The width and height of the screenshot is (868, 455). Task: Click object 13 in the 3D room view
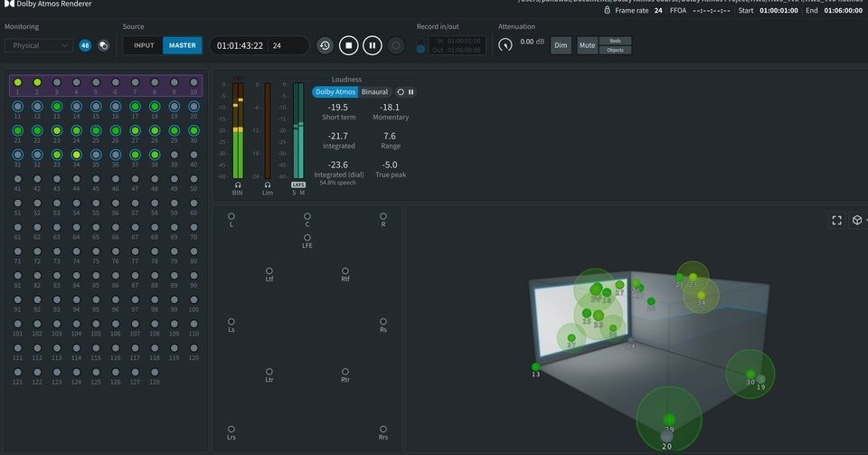(535, 367)
